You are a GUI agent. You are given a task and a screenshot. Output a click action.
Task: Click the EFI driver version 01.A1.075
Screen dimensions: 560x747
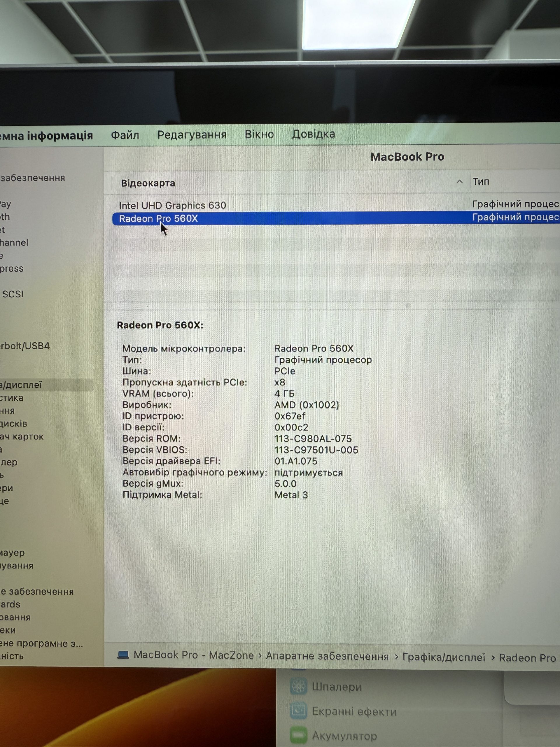296,461
